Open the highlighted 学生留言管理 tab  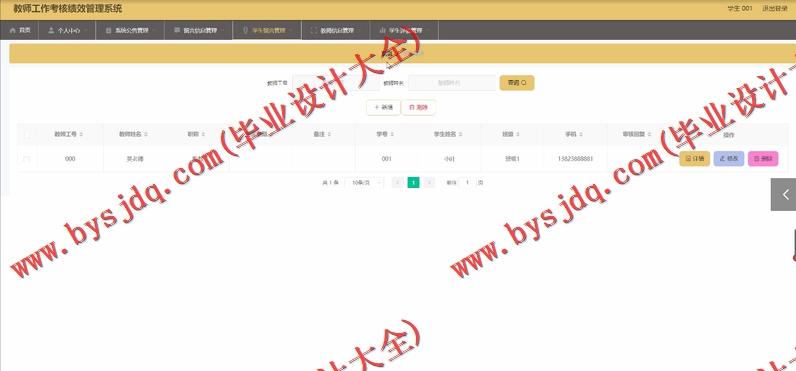coord(267,30)
